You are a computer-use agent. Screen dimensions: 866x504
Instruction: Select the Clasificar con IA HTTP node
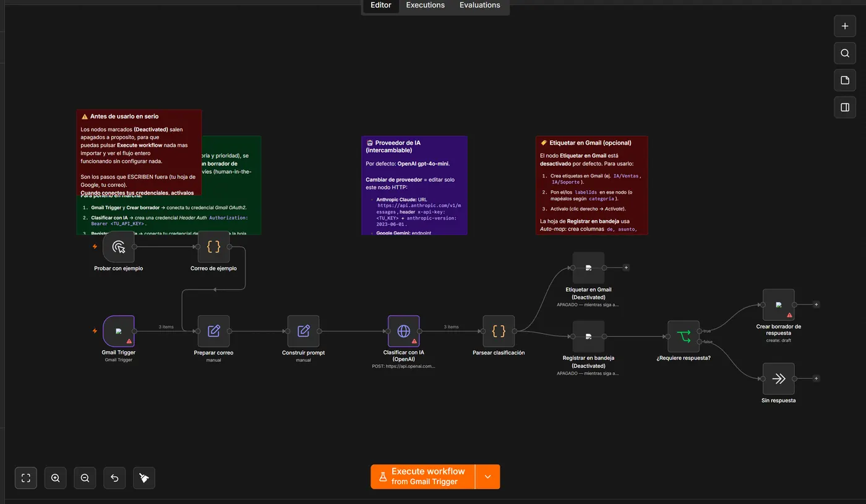(404, 331)
